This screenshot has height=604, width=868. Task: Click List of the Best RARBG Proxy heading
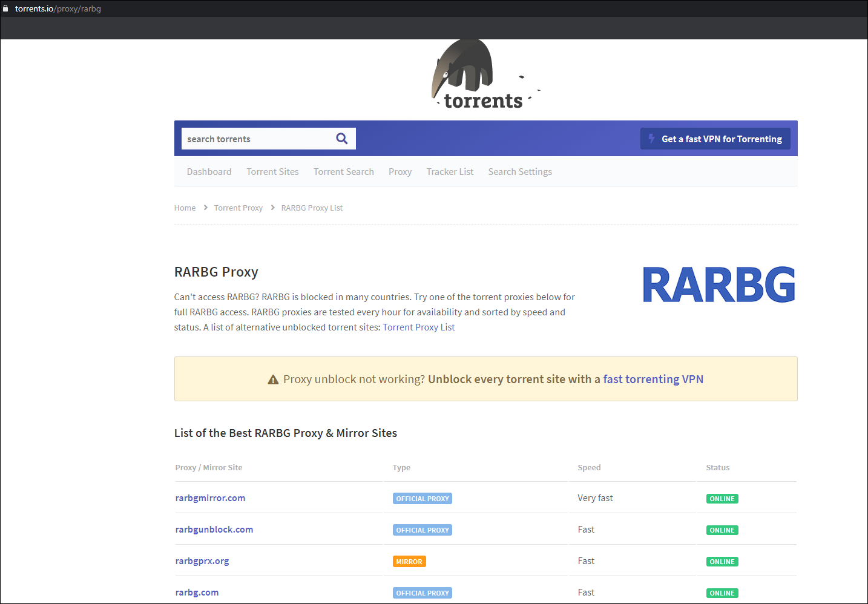286,433
